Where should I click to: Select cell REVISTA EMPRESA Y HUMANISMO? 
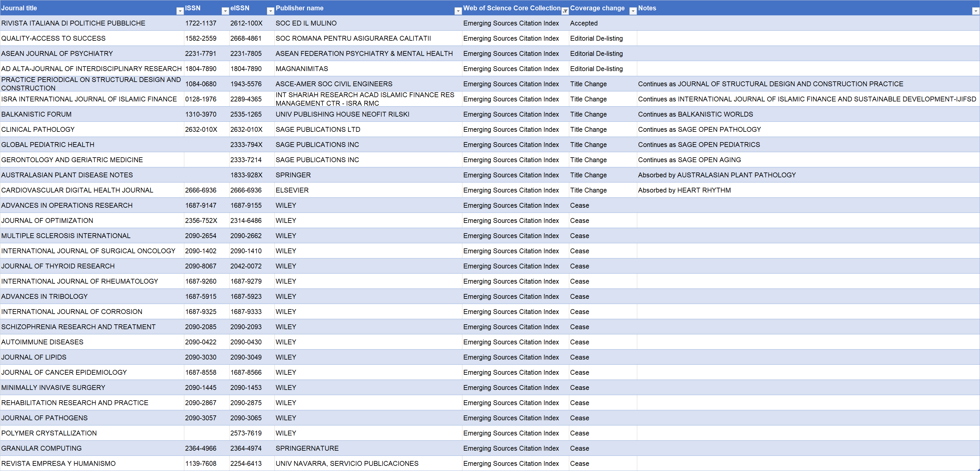click(x=92, y=463)
